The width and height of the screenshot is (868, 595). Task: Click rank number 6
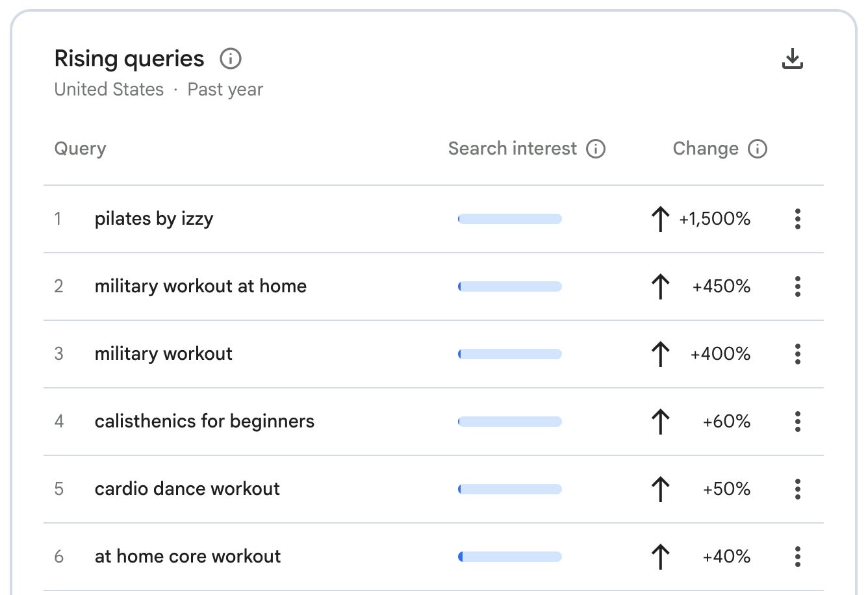58,557
